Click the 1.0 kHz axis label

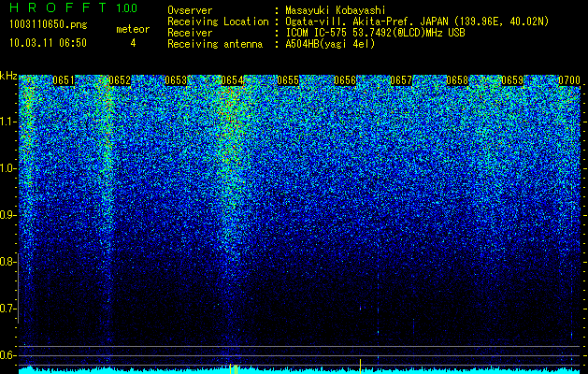7,168
